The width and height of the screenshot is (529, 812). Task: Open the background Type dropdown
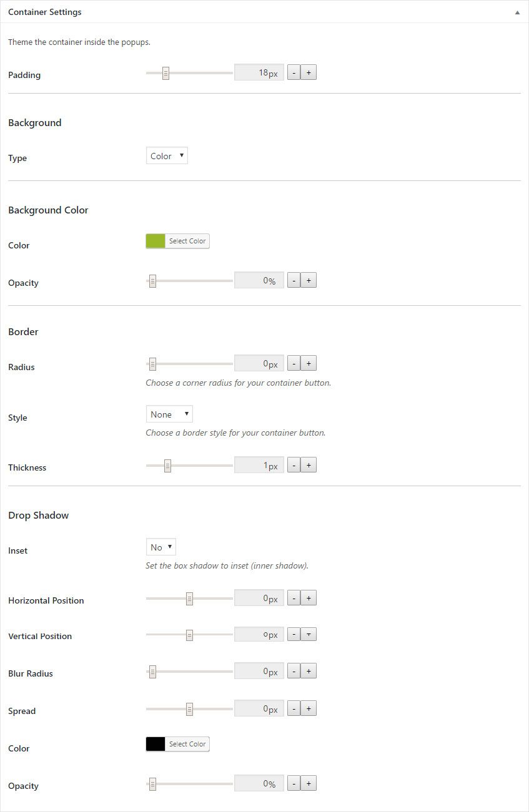click(x=166, y=155)
